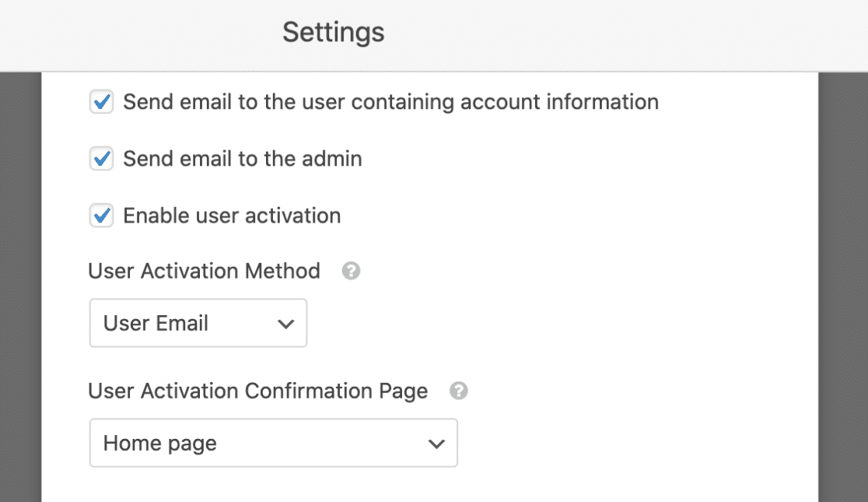Viewport: 868px width, 502px height.
Task: Click the 'Send email to the admin' label text
Action: coord(243,159)
